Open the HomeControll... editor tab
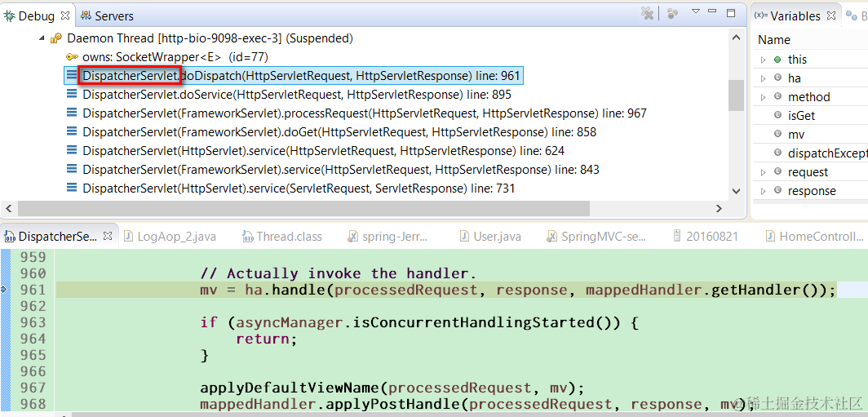 tap(814, 237)
